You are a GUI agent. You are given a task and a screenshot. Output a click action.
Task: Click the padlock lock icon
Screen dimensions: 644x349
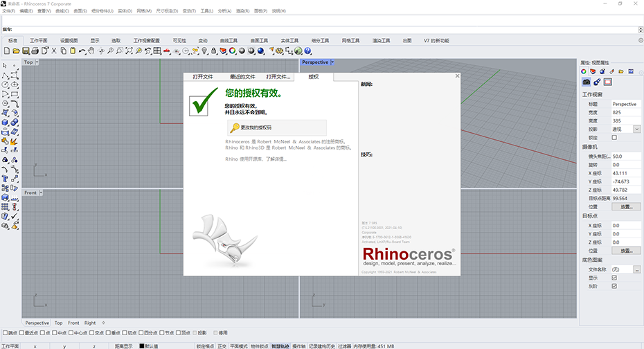coord(213,51)
